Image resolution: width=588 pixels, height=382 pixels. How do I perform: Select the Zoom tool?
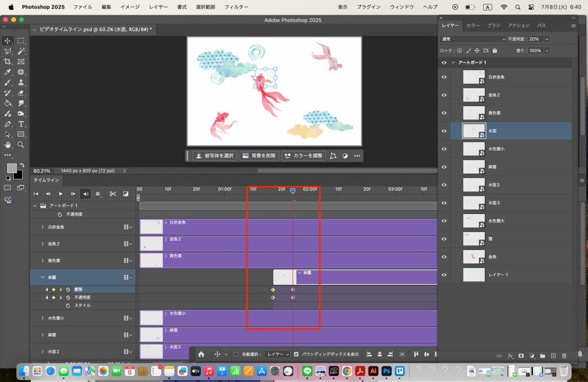click(x=21, y=145)
